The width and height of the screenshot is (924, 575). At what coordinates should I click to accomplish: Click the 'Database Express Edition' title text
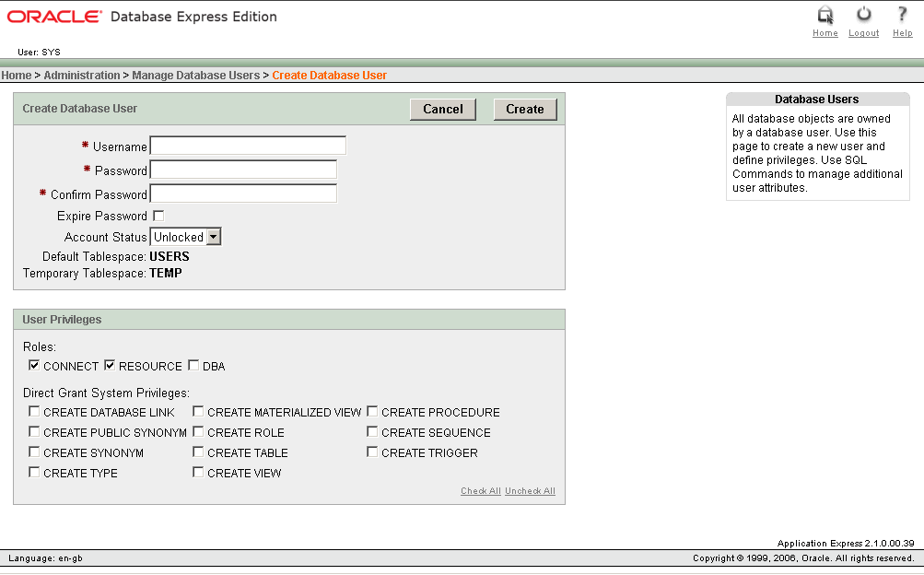tap(193, 17)
